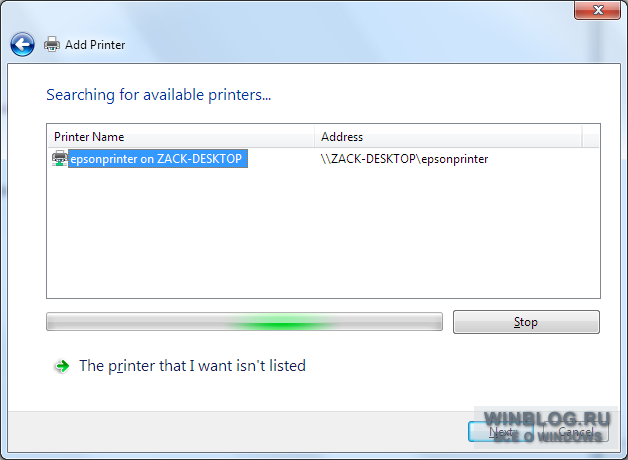Click the network printer icon for epsonprinter
This screenshot has width=628, height=460.
60,159
